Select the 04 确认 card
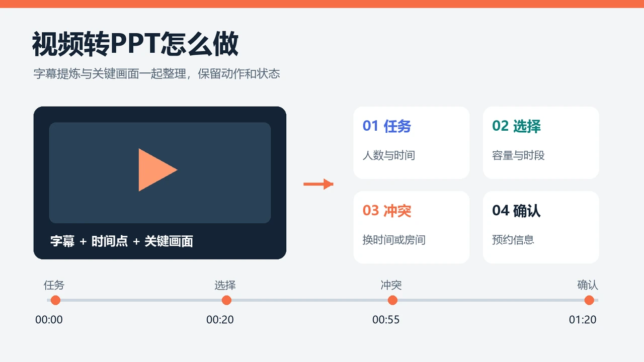 [541, 227]
